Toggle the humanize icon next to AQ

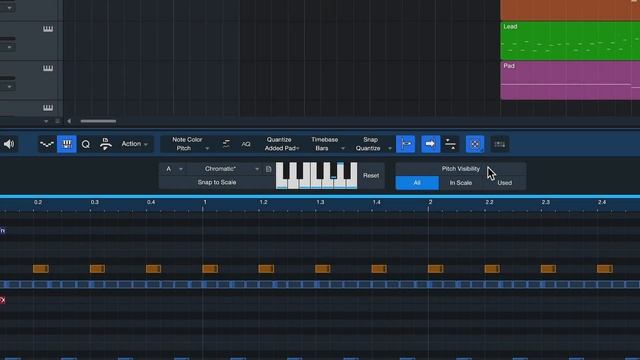click(x=226, y=144)
